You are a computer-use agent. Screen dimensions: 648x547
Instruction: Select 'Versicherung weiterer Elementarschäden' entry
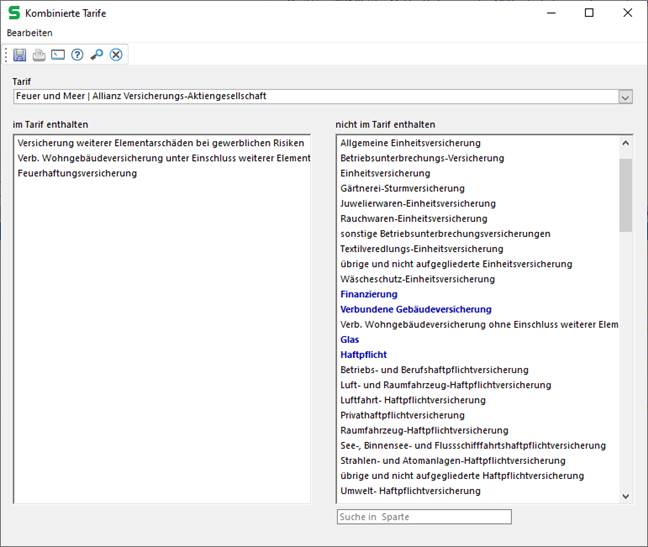click(x=160, y=143)
